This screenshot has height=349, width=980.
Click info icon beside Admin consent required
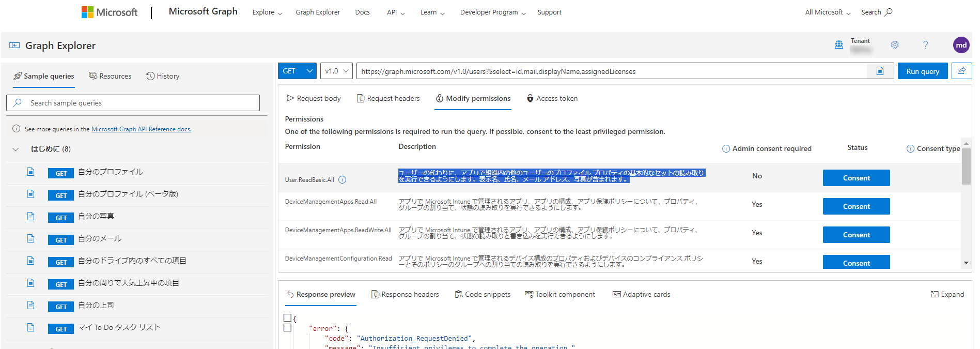pyautogui.click(x=726, y=149)
